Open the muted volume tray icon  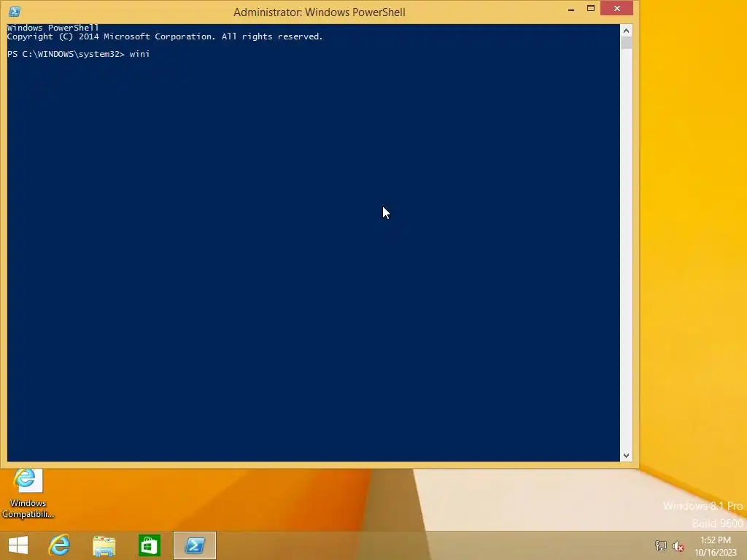[678, 546]
